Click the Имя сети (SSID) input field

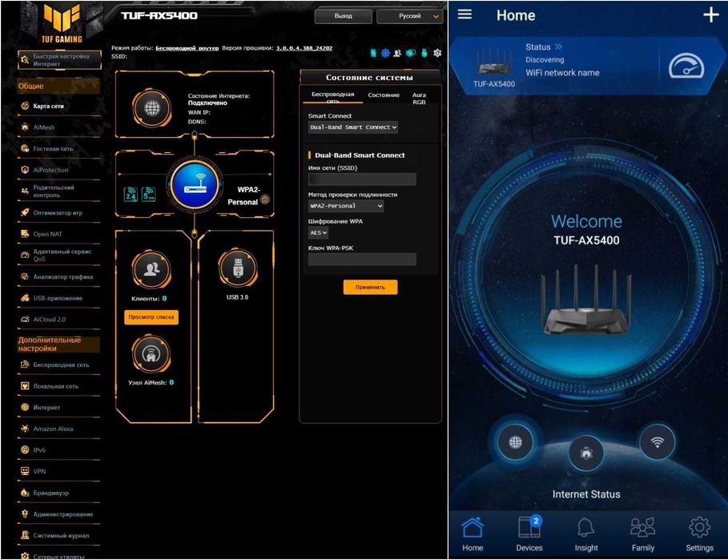pyautogui.click(x=362, y=179)
